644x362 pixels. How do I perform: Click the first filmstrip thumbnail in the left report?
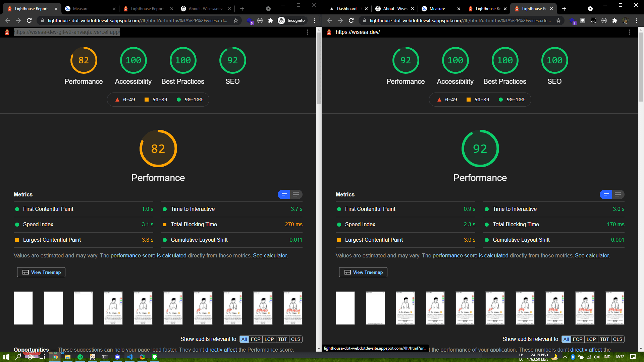pos(23,308)
